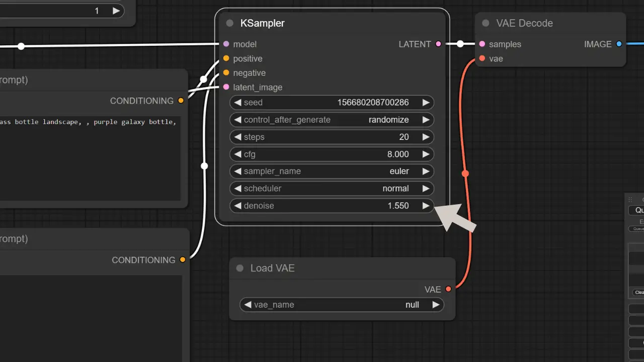Select the next scheduler with the right arrow
This screenshot has height=362, width=644.
click(x=426, y=189)
